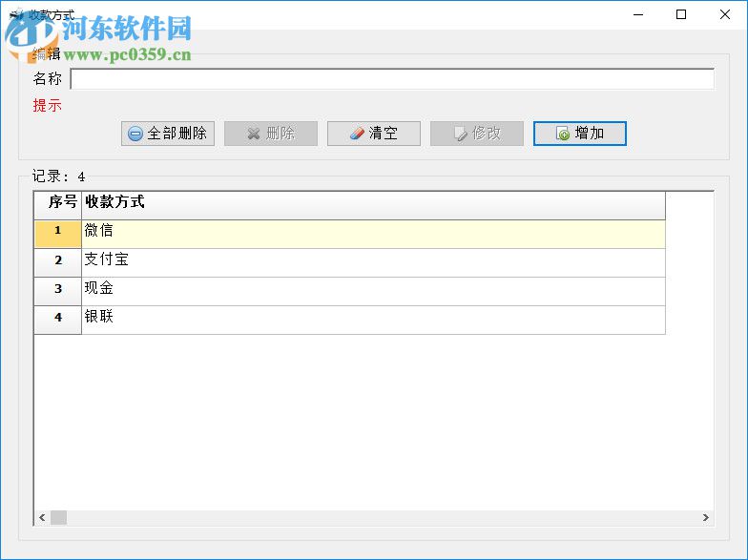This screenshot has width=748, height=560.
Task: Click the 增加 (add) button
Action: click(x=580, y=134)
